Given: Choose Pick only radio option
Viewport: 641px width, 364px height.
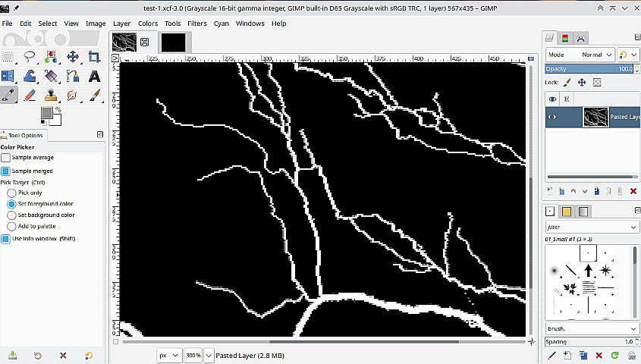Looking at the screenshot, I should click(x=11, y=193).
